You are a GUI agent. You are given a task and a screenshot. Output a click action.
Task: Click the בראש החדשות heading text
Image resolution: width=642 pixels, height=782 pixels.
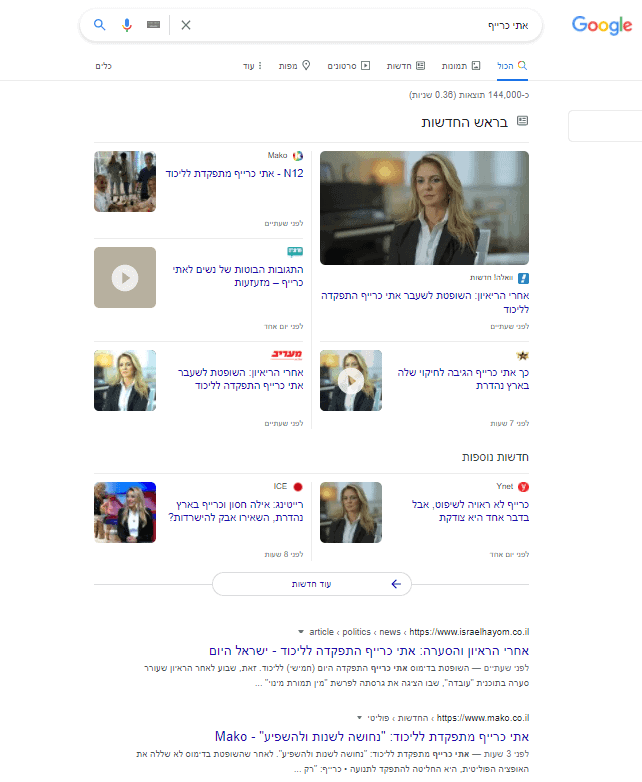click(x=464, y=122)
